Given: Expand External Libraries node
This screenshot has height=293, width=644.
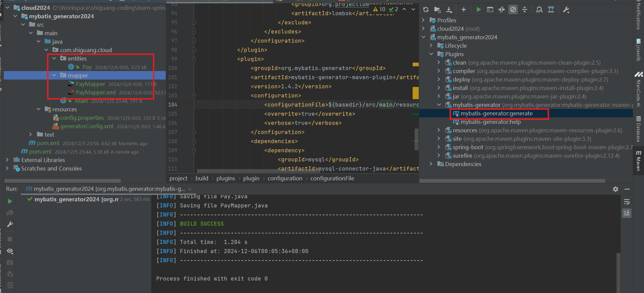Looking at the screenshot, I should click(7, 160).
